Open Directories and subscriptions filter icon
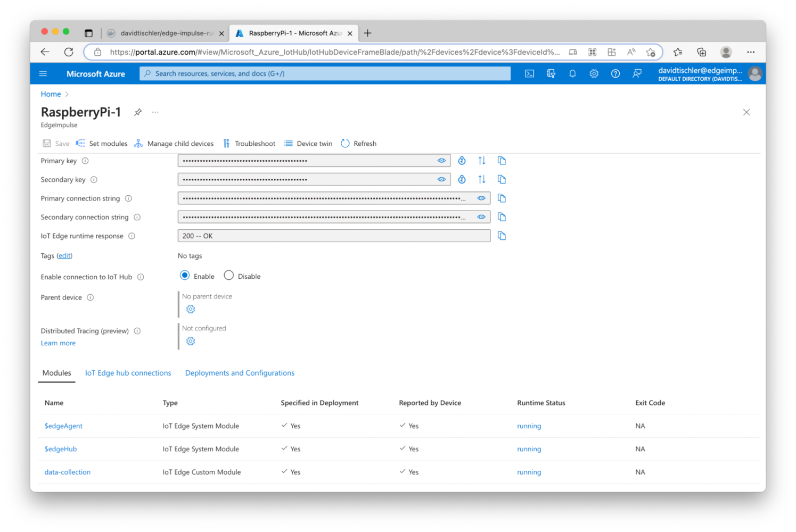796x532 pixels. 551,73
